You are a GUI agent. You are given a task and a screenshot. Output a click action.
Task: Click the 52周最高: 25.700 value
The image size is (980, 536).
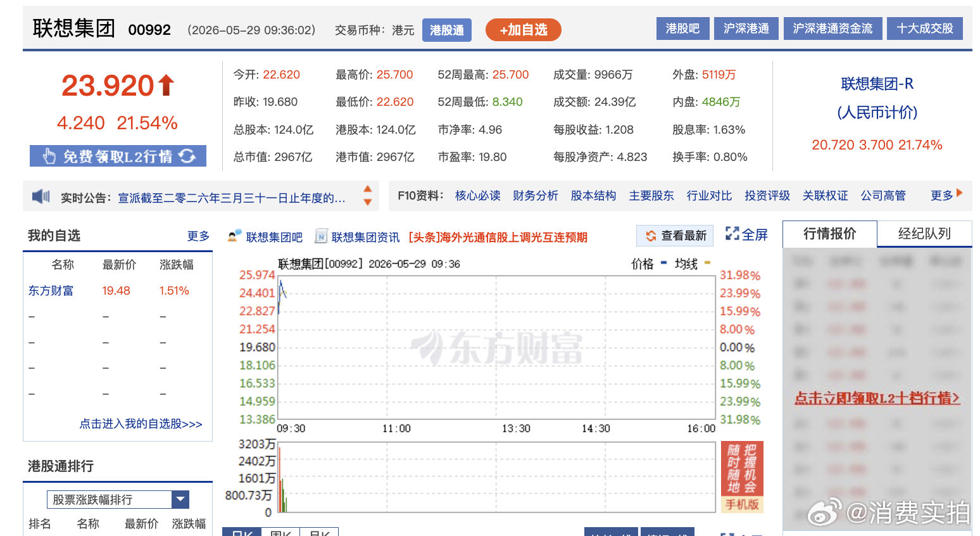coord(483,75)
